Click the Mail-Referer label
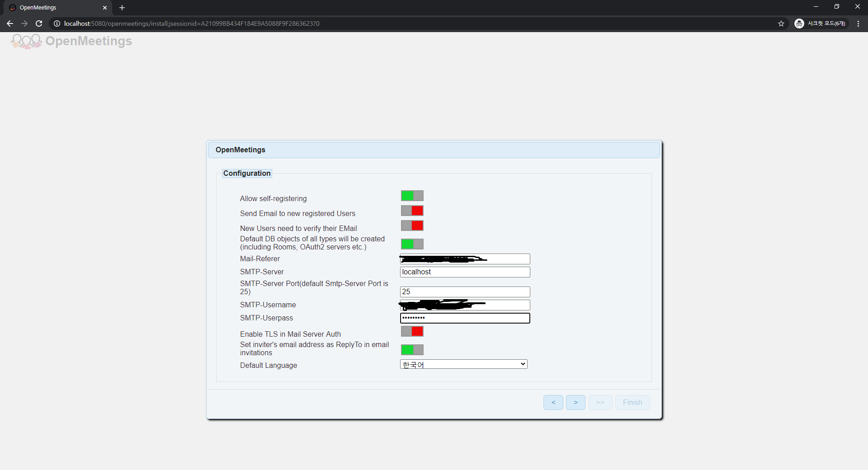 pyautogui.click(x=260, y=258)
